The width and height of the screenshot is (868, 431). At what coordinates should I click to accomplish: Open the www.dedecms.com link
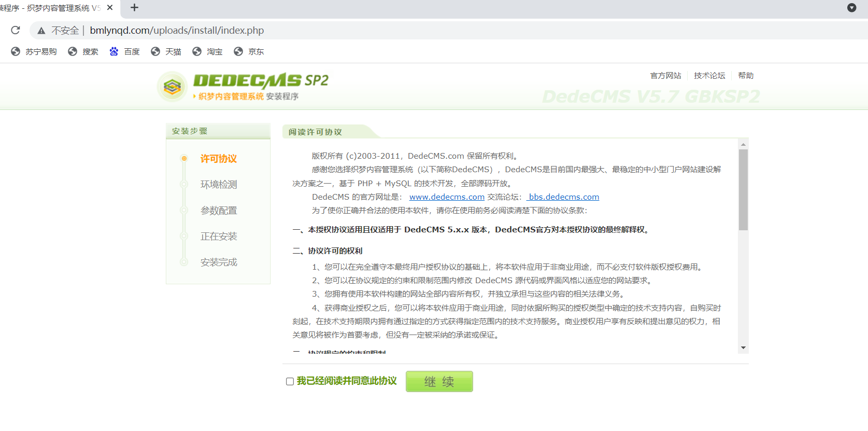click(447, 197)
